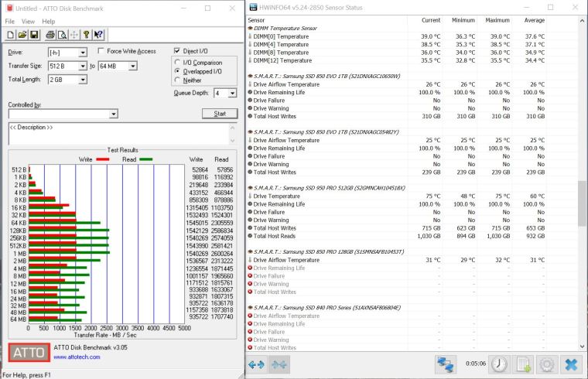Open the www.attotech.com link

point(77,357)
